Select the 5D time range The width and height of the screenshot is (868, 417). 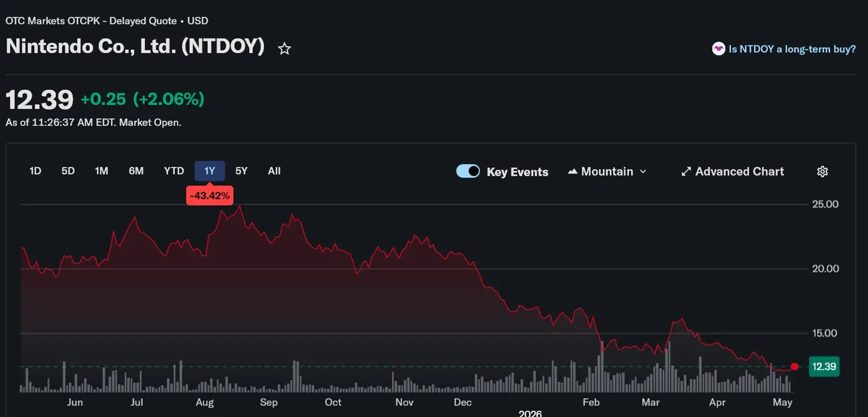pos(68,171)
